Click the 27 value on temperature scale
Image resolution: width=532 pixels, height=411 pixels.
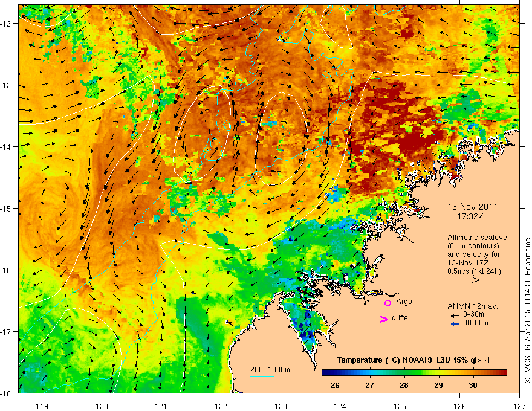[369, 385]
